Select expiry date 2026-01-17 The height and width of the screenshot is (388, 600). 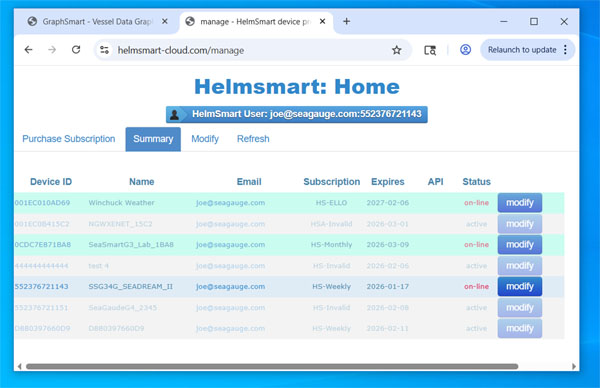click(x=388, y=287)
